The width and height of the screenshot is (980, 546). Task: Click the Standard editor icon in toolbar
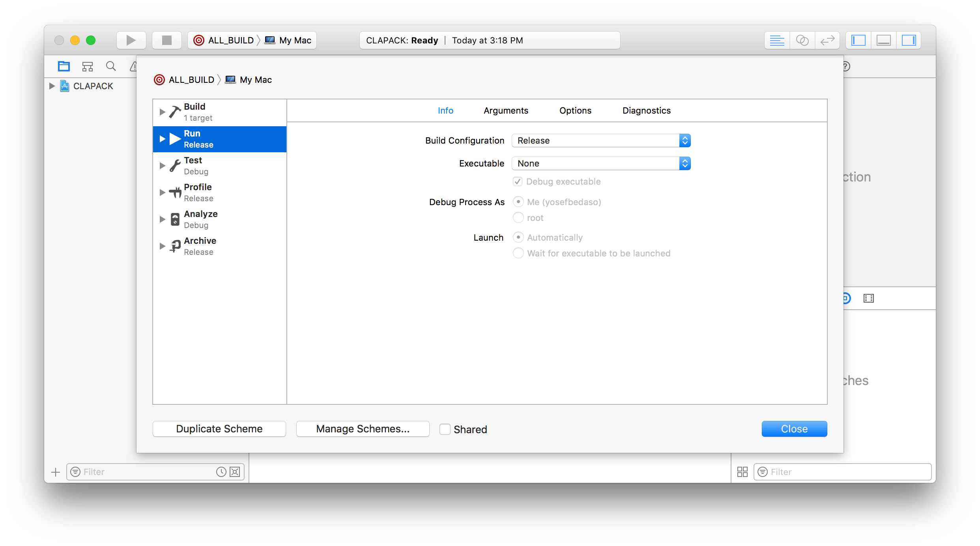776,40
